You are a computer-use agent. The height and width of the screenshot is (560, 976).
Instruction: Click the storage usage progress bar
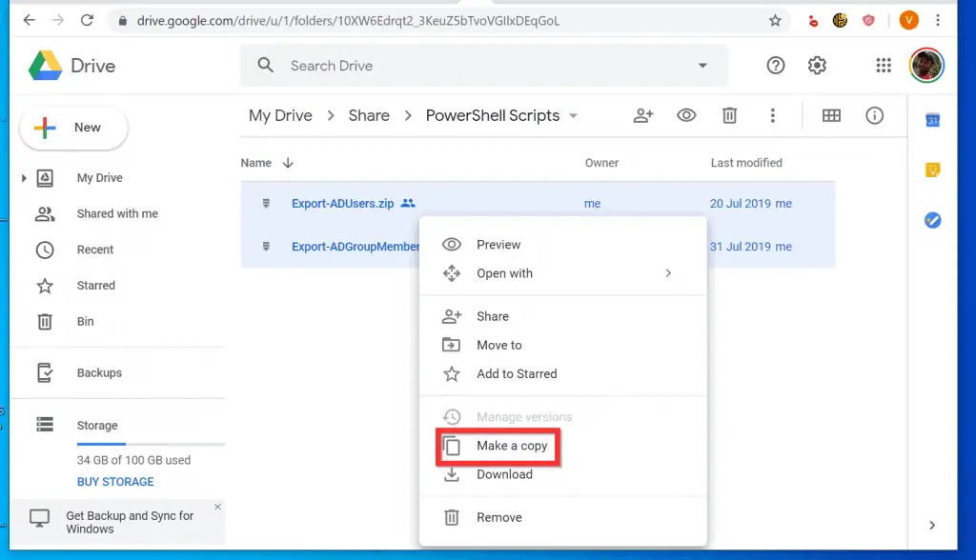pyautogui.click(x=151, y=445)
